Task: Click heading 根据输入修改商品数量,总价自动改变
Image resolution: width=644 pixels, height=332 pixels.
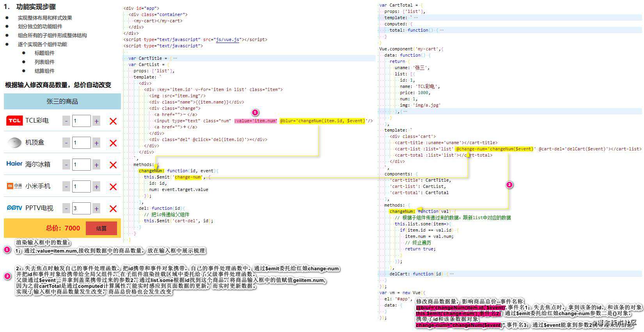Action: tap(58, 85)
